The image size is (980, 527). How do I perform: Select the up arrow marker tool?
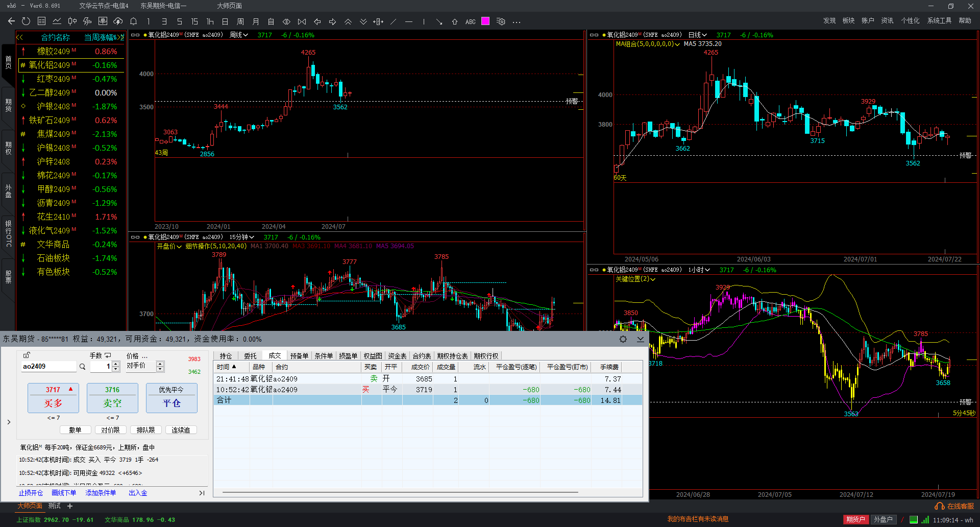pos(454,21)
